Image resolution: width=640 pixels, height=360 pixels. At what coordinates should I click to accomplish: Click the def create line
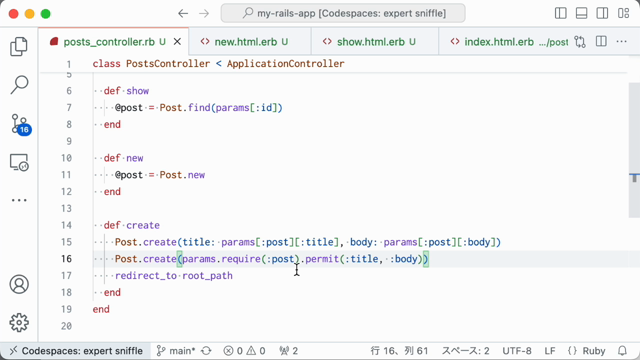tap(131, 225)
